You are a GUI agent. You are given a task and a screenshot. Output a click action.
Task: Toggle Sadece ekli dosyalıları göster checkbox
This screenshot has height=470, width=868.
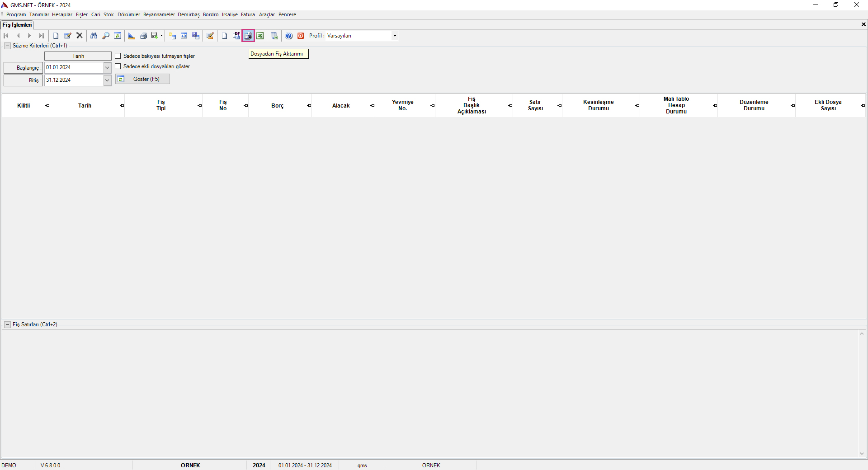tap(118, 66)
